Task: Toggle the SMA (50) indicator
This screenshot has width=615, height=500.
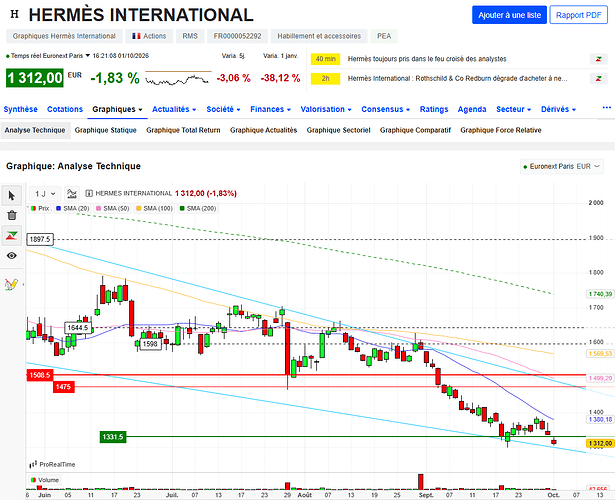Action: (x=113, y=208)
